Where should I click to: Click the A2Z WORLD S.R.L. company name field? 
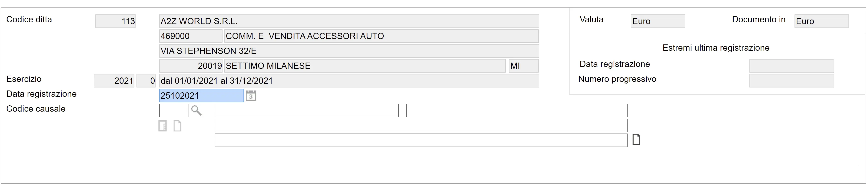pyautogui.click(x=349, y=21)
